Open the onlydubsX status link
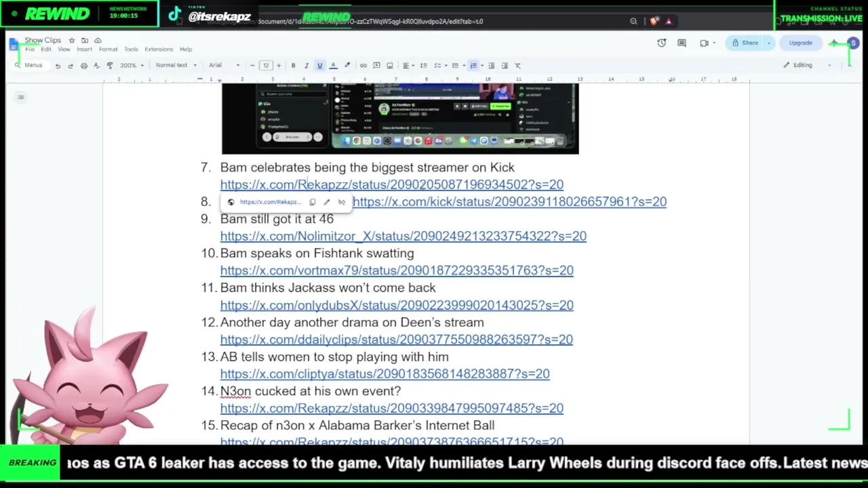The image size is (868, 488). pyautogui.click(x=397, y=305)
